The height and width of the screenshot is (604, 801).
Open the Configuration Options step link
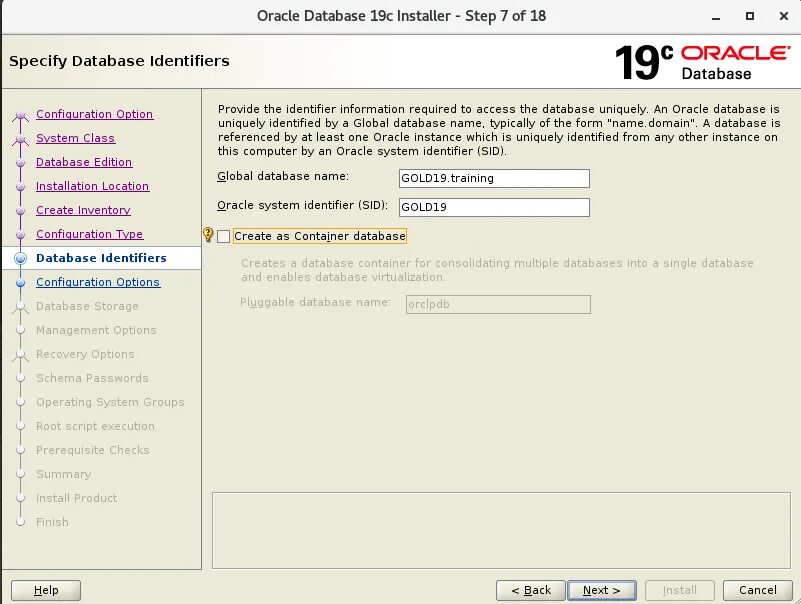(x=98, y=282)
